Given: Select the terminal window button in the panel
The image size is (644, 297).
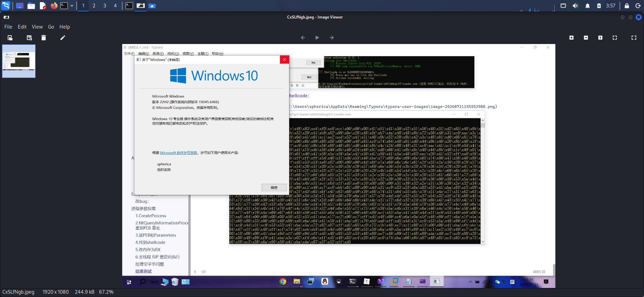Looking at the screenshot, I should coord(129,6).
